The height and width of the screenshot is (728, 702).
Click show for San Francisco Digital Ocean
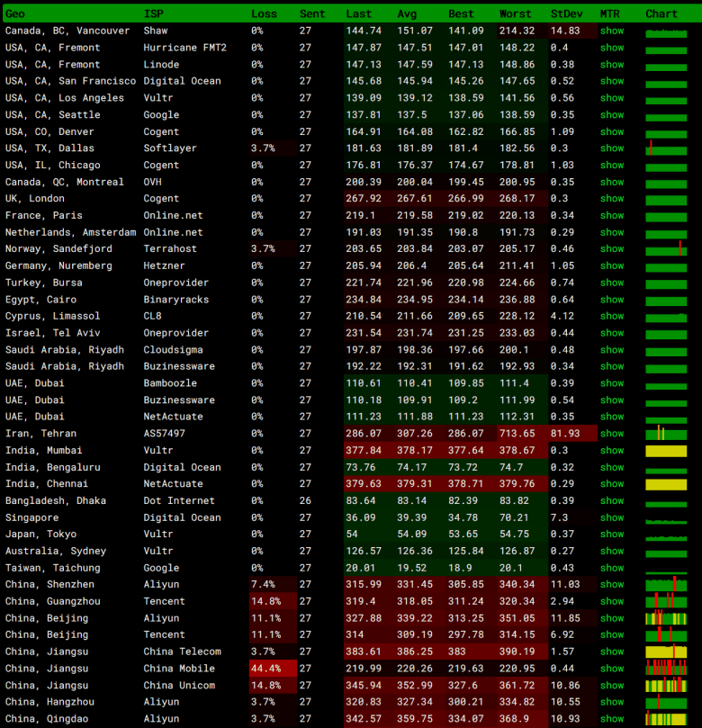(x=611, y=81)
